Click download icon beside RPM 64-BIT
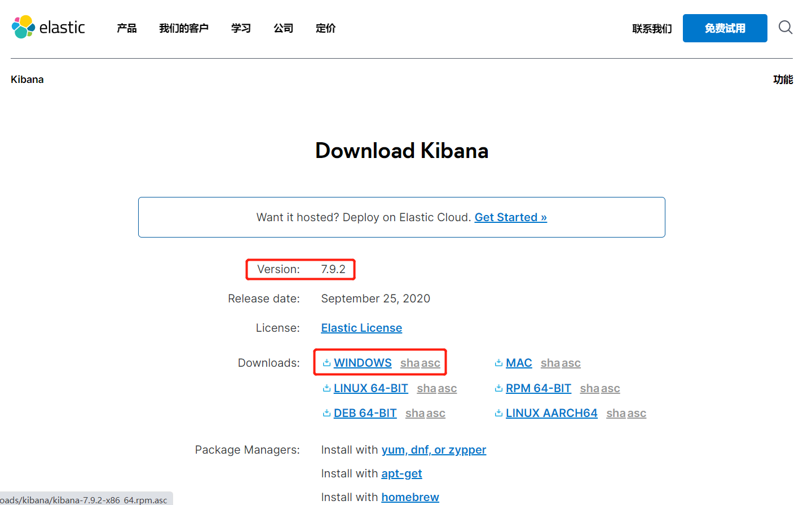 498,388
